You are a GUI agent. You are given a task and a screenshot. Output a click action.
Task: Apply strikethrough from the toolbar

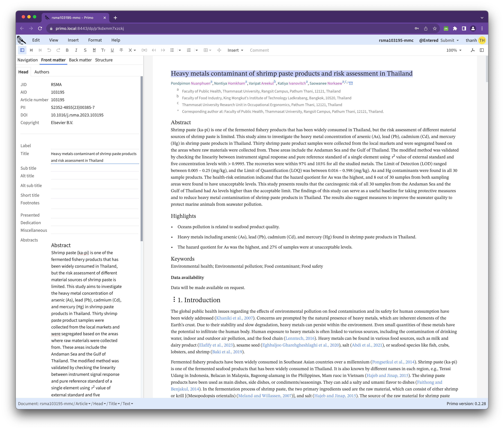click(121, 50)
